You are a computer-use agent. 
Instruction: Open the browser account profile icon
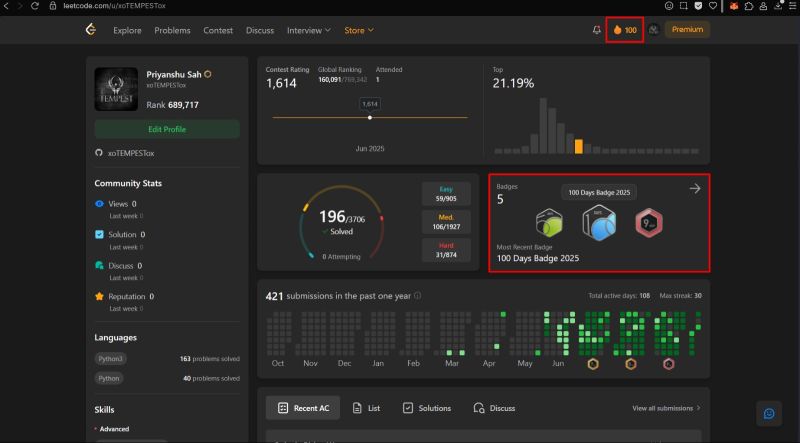(x=763, y=6)
